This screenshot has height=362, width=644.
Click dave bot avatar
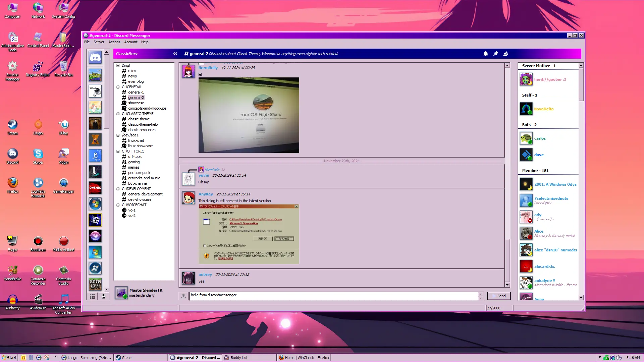pos(526,155)
